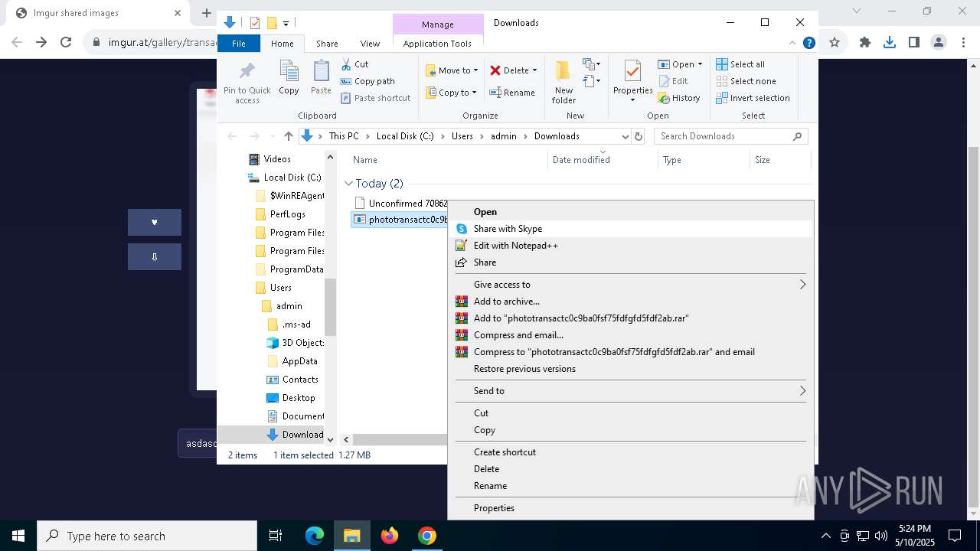Click Select none in ribbon
The width and height of the screenshot is (980, 551).
[x=746, y=81]
